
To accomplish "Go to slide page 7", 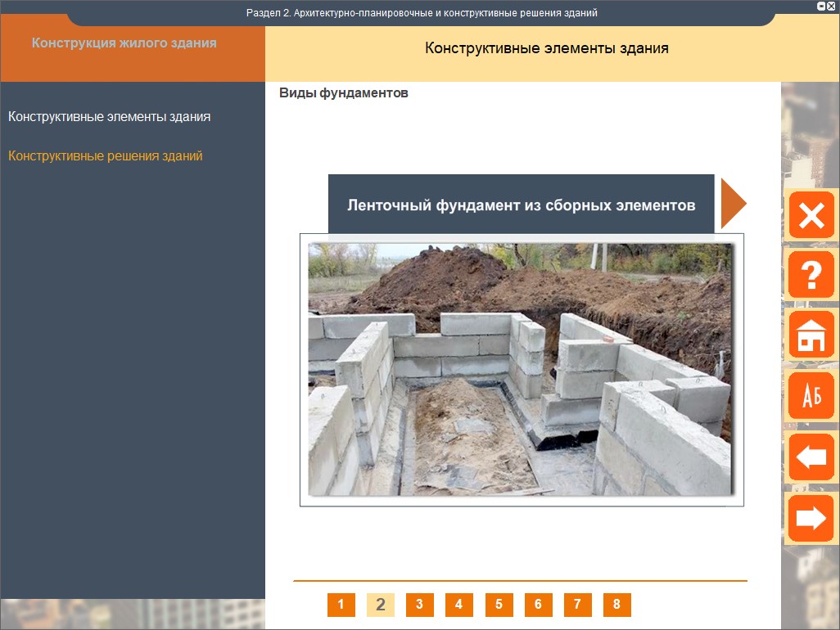I will pyautogui.click(x=577, y=605).
